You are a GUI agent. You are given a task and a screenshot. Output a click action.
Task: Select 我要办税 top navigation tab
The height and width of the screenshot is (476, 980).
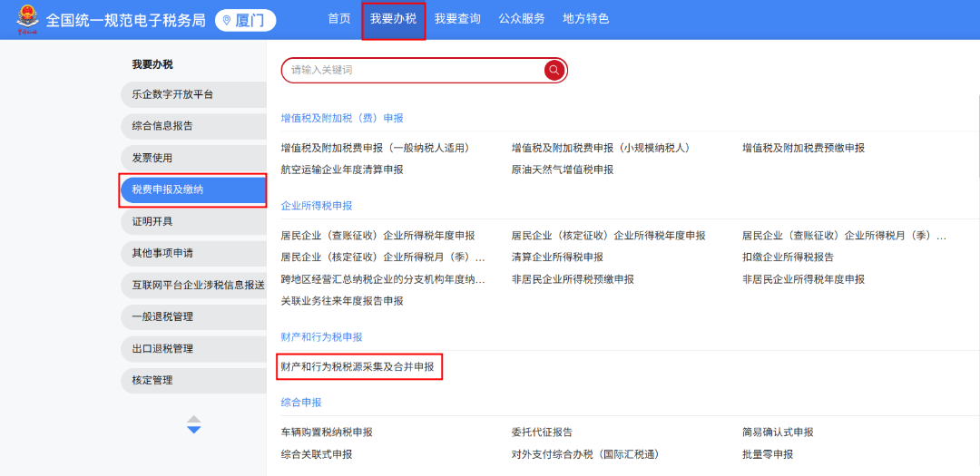coord(393,19)
